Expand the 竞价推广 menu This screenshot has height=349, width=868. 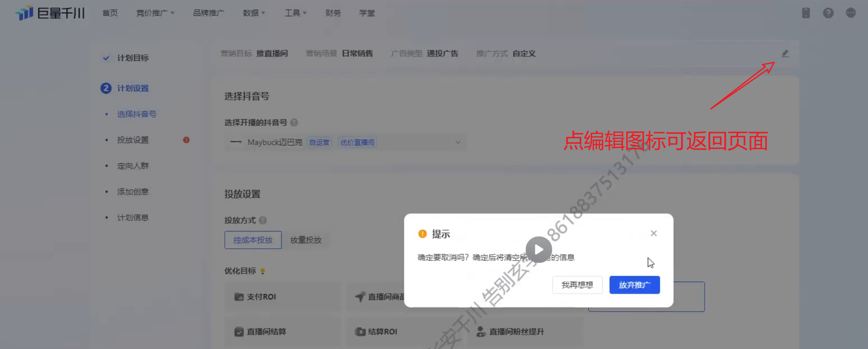point(155,13)
